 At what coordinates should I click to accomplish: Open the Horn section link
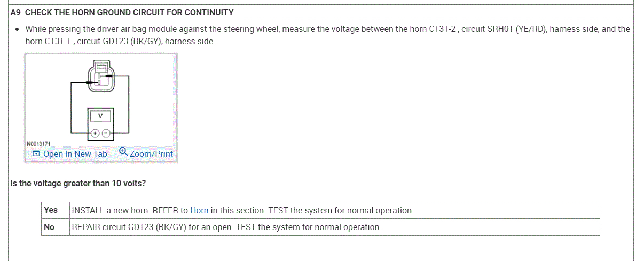tap(199, 210)
